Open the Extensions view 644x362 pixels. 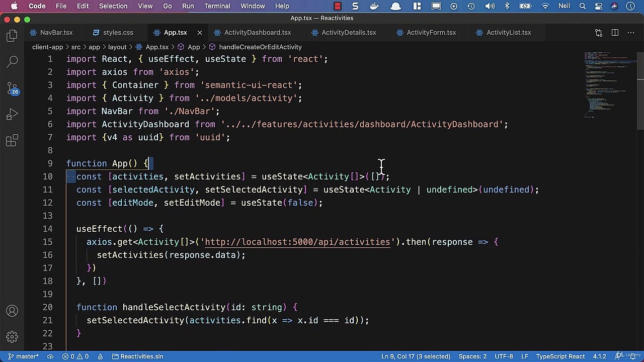pos(12,141)
